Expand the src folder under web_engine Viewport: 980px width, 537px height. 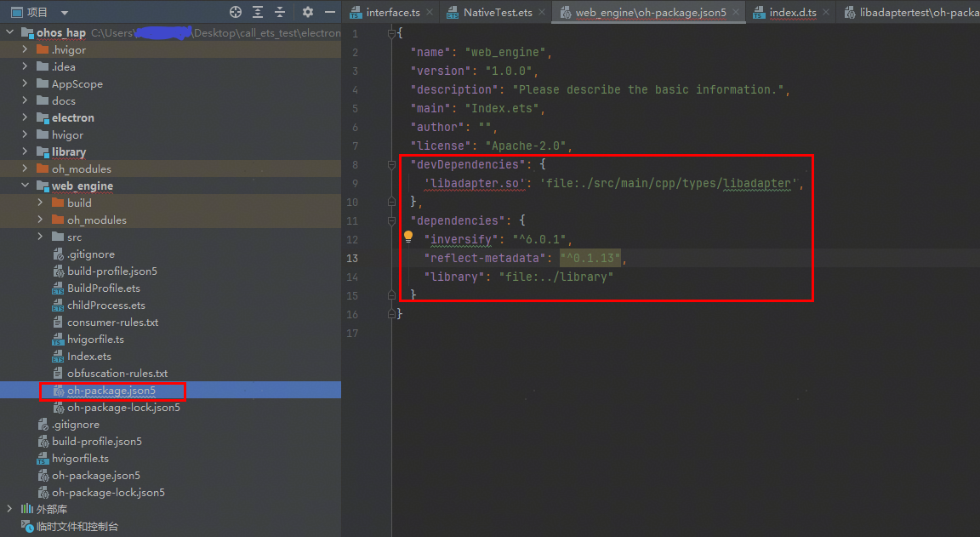pos(40,237)
